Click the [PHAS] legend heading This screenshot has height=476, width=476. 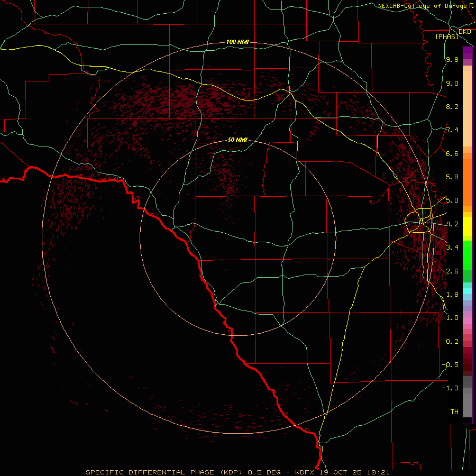[x=447, y=36]
